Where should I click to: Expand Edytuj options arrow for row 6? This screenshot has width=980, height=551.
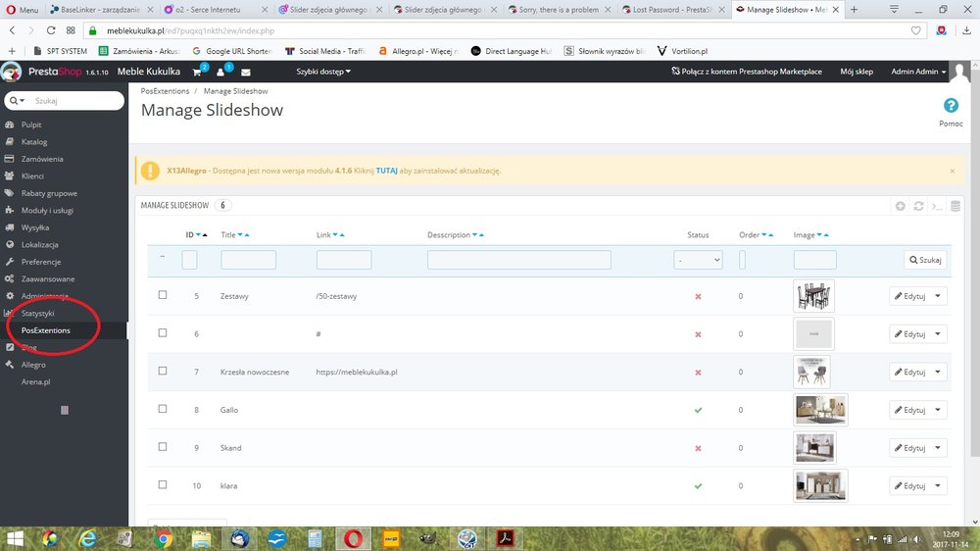(938, 334)
